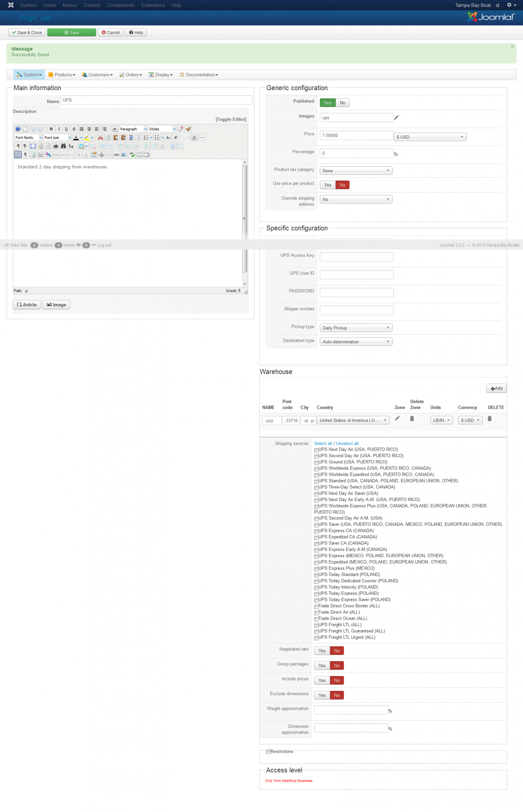Set Published to No
Viewport: 523px width, 812px height.
pyautogui.click(x=343, y=103)
